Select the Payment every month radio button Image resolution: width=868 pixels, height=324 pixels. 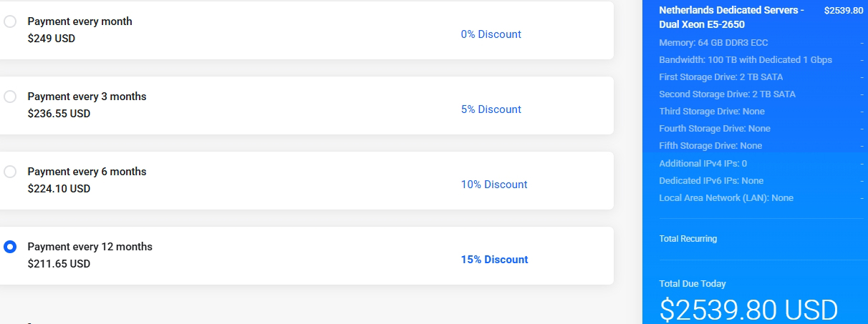pyautogui.click(x=10, y=21)
